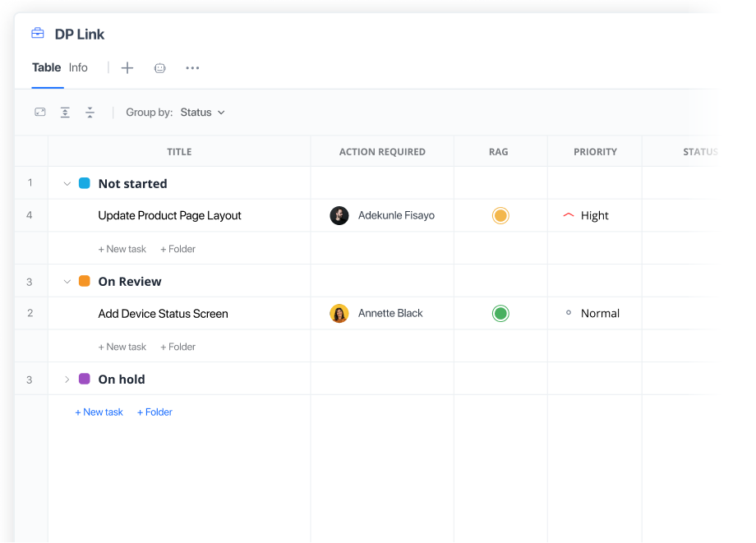
Task: Click the expand all rows icon
Action: pyautogui.click(x=65, y=113)
